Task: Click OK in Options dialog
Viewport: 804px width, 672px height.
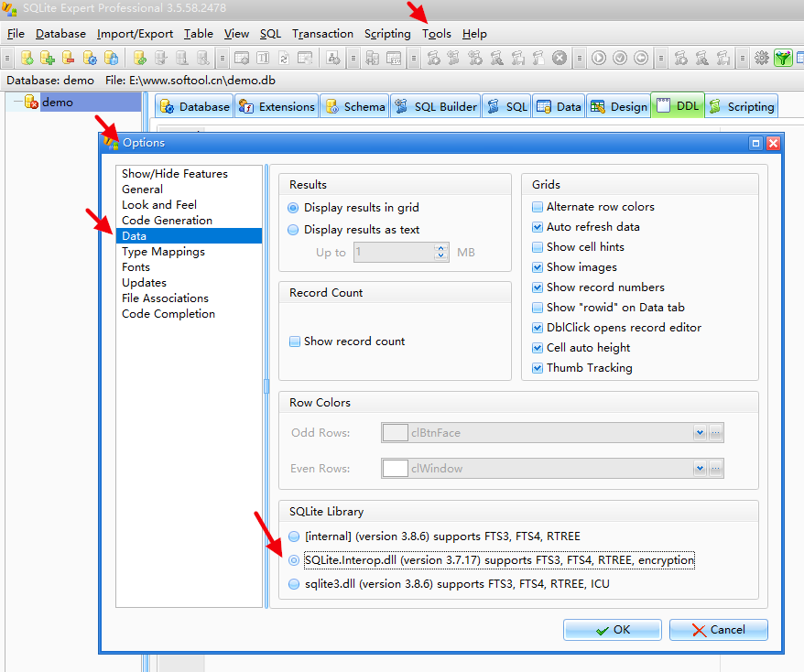Action: [x=613, y=630]
